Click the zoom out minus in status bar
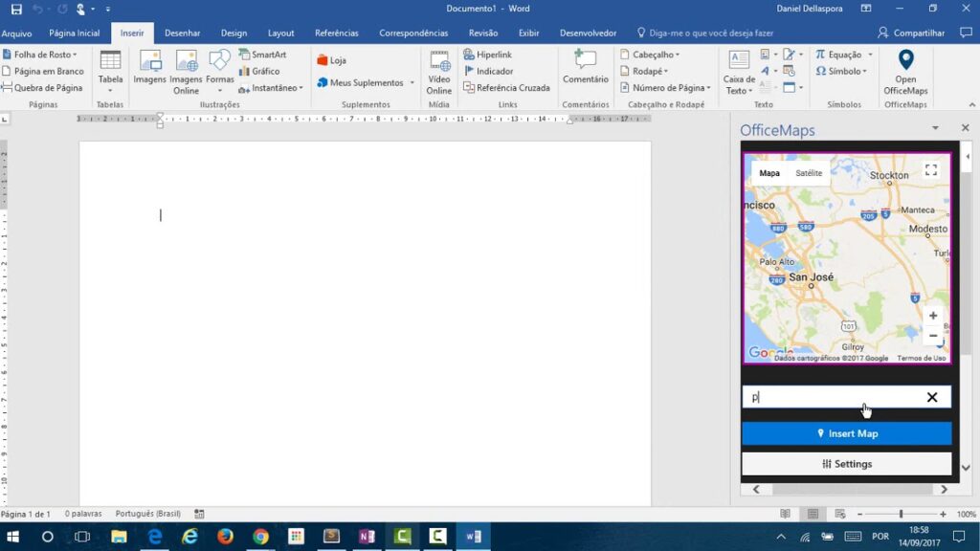 (x=860, y=514)
